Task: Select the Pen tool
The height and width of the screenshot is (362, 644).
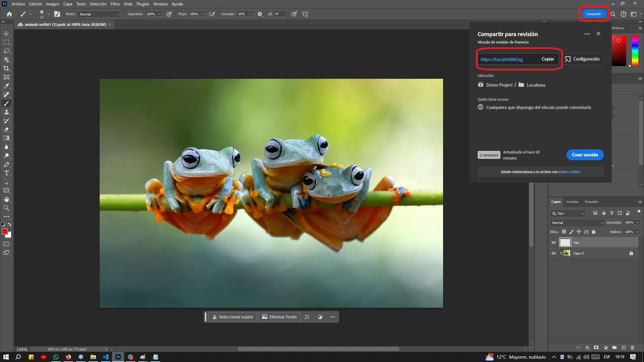Action: (x=6, y=165)
